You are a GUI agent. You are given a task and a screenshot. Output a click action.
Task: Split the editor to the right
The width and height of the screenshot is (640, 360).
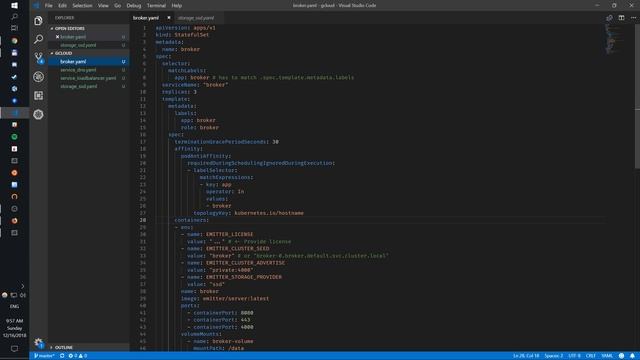(x=621, y=18)
